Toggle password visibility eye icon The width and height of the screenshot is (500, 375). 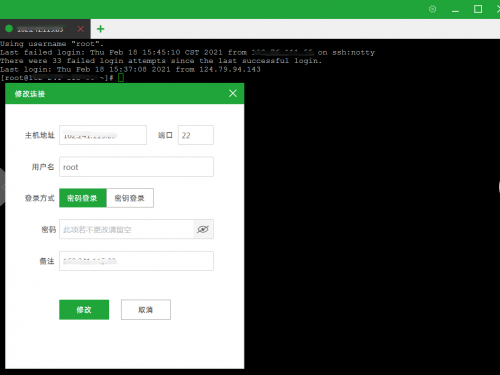coord(203,229)
